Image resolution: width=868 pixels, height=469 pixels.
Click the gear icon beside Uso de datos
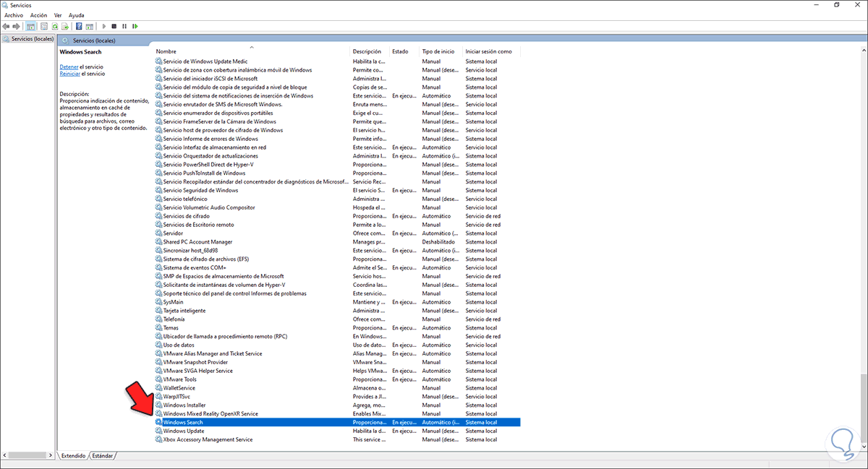click(x=159, y=345)
